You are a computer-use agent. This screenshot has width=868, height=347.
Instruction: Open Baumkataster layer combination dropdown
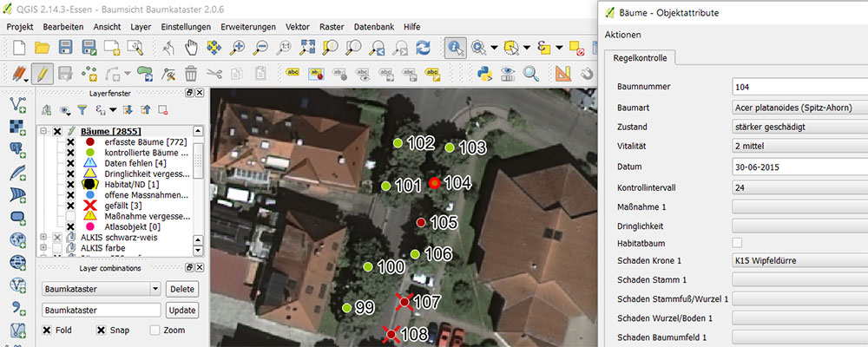tap(155, 289)
